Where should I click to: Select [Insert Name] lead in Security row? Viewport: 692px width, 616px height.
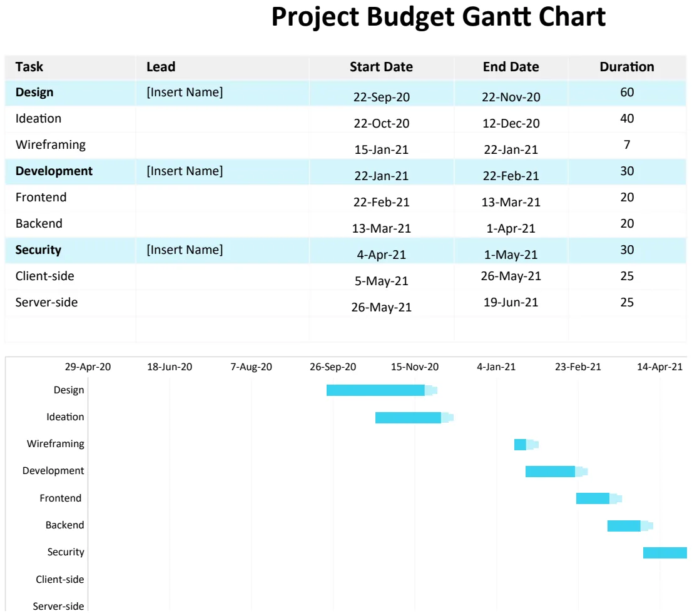pos(185,250)
